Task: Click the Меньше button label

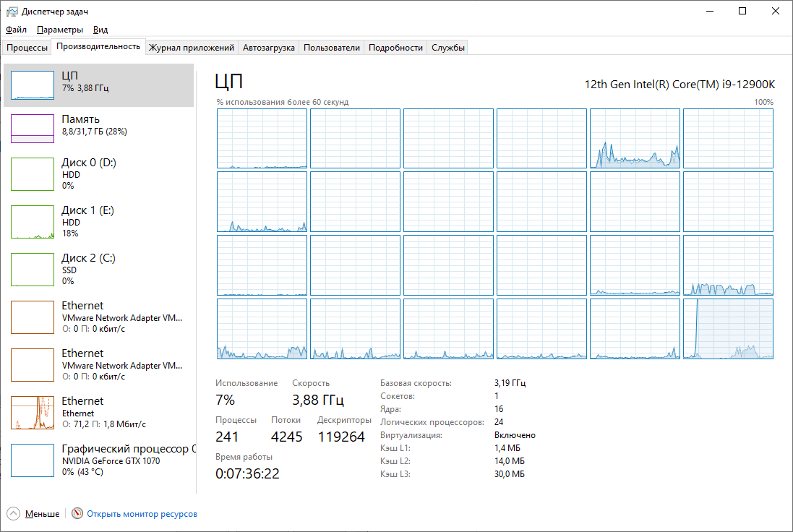Action: coord(43,514)
